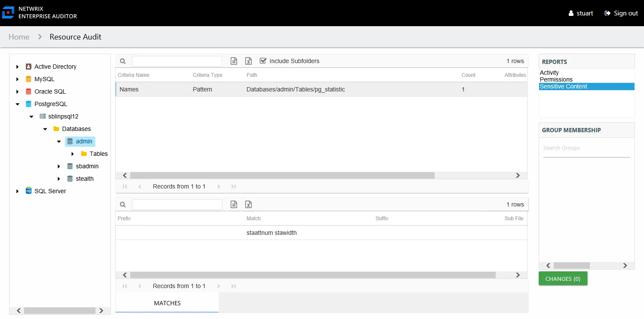
Task: Click the user icon beside stuart
Action: (571, 13)
